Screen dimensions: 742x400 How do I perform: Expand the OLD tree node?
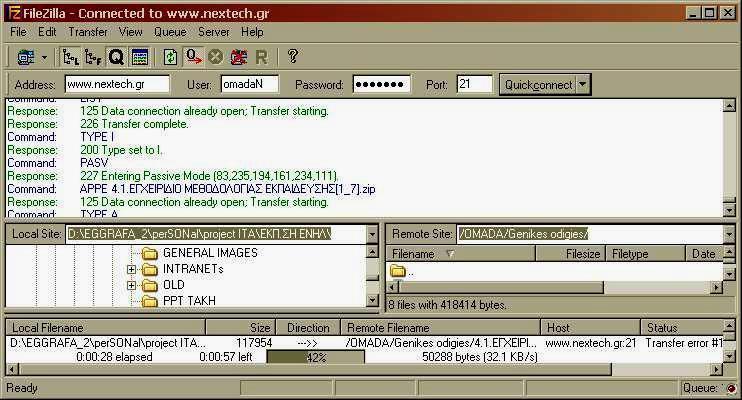[x=131, y=285]
